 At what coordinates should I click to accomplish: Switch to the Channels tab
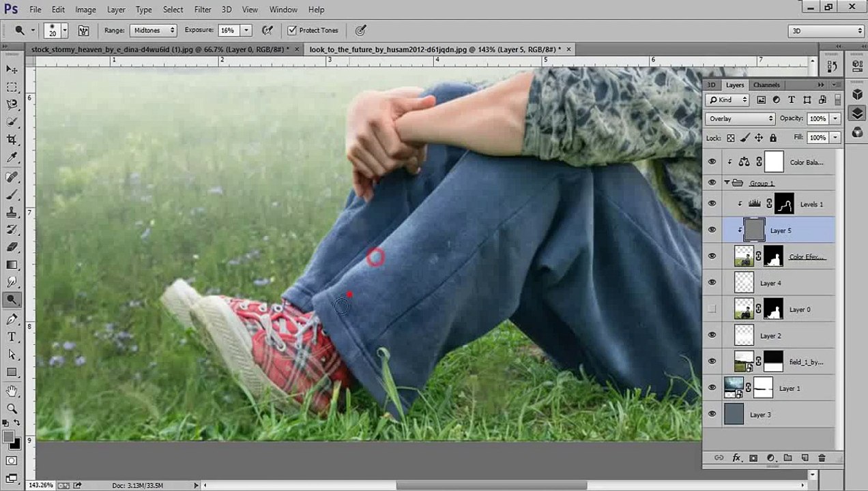pos(766,85)
